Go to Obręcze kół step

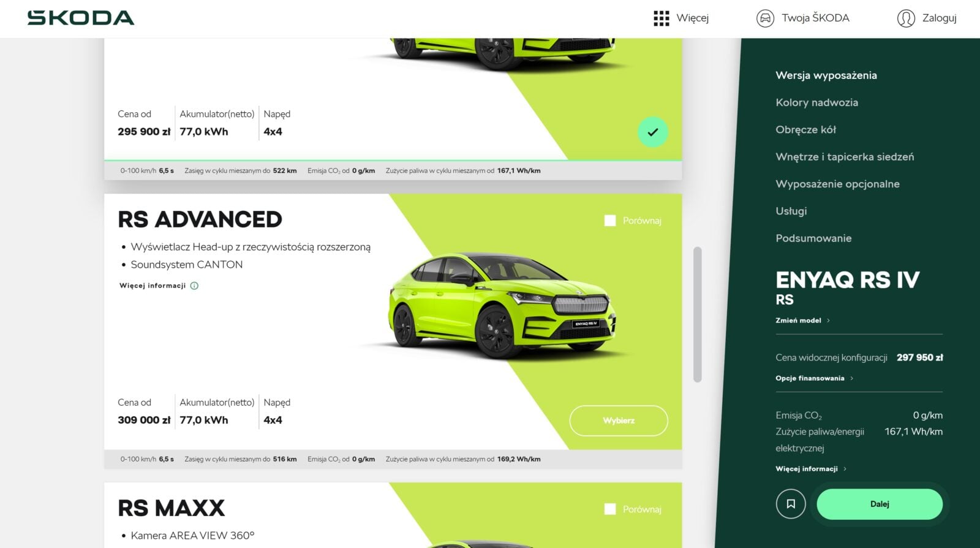click(805, 129)
